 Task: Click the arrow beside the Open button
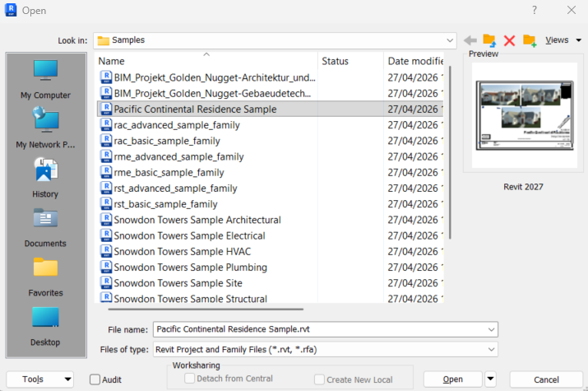click(490, 379)
